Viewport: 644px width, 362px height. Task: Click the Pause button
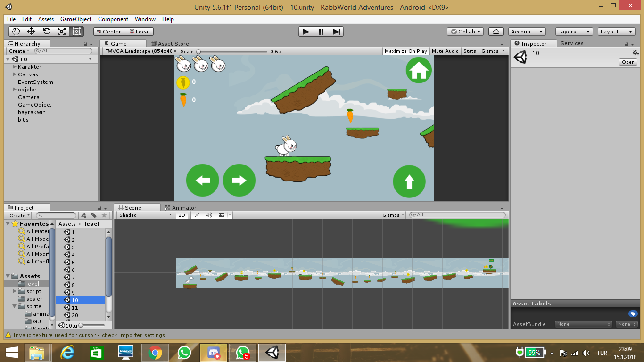321,32
